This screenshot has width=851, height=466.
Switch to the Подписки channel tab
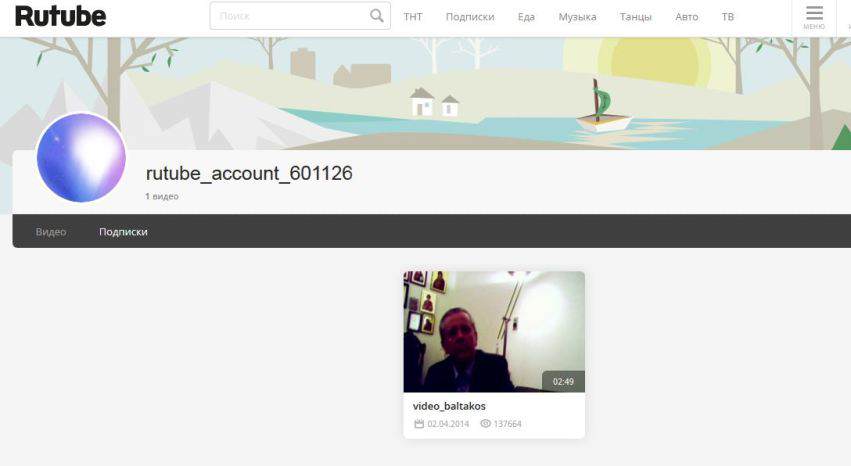click(123, 232)
